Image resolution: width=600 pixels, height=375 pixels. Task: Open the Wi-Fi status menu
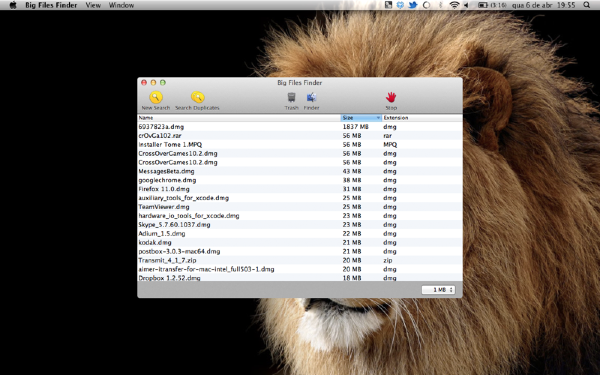pos(454,5)
